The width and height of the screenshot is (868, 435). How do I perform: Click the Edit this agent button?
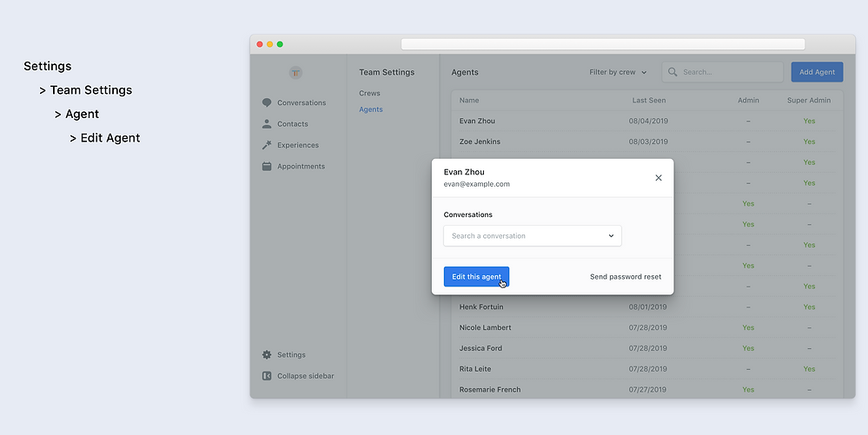tap(476, 277)
